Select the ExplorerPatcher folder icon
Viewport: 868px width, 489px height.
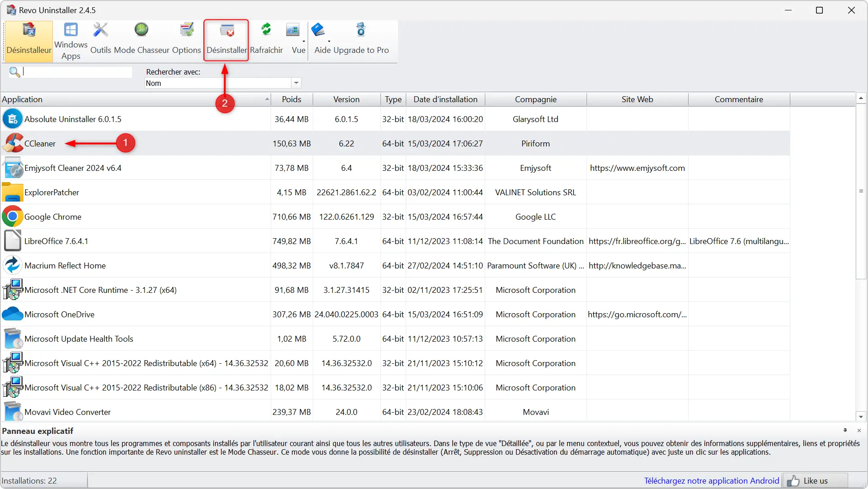click(x=13, y=192)
